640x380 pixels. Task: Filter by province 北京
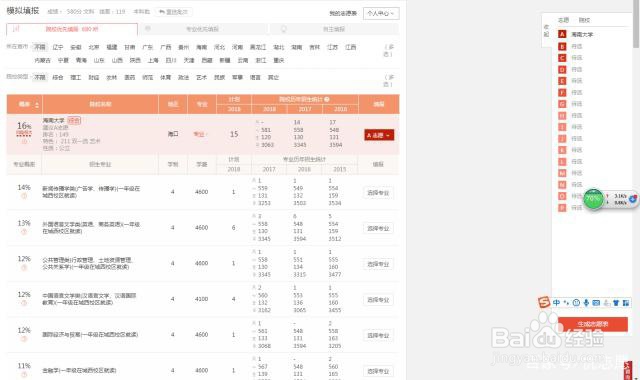[x=93, y=47]
